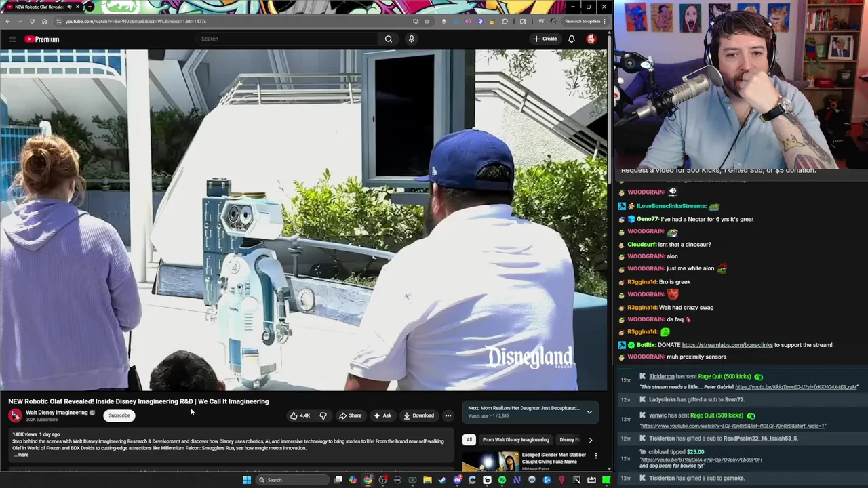Click the address bar URL
Screen dimensions: 868x488
[136, 21]
